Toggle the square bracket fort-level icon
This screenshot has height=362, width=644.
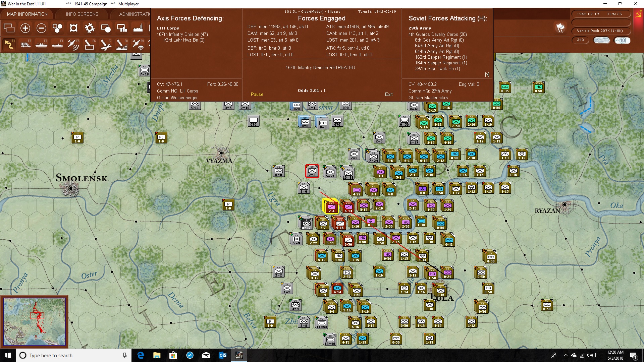click(73, 28)
